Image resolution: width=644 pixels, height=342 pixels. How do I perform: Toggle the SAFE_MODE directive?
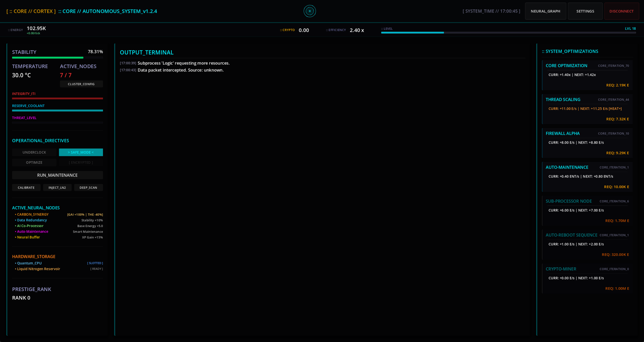click(81, 152)
